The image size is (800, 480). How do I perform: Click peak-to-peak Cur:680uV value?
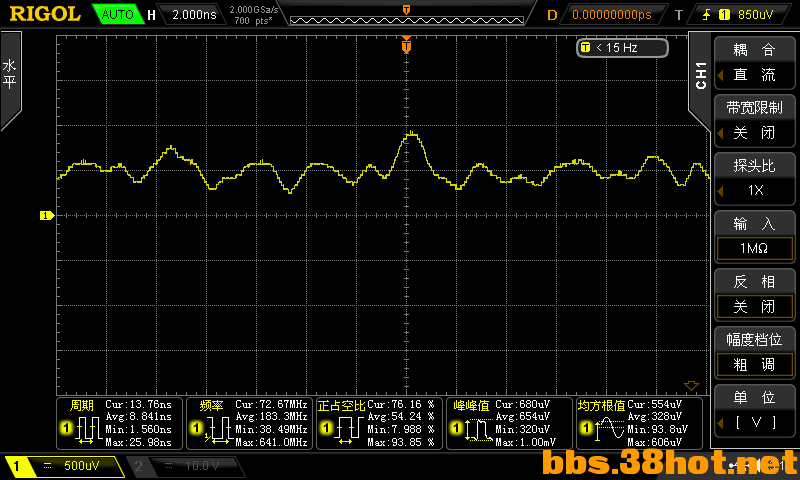[522, 405]
